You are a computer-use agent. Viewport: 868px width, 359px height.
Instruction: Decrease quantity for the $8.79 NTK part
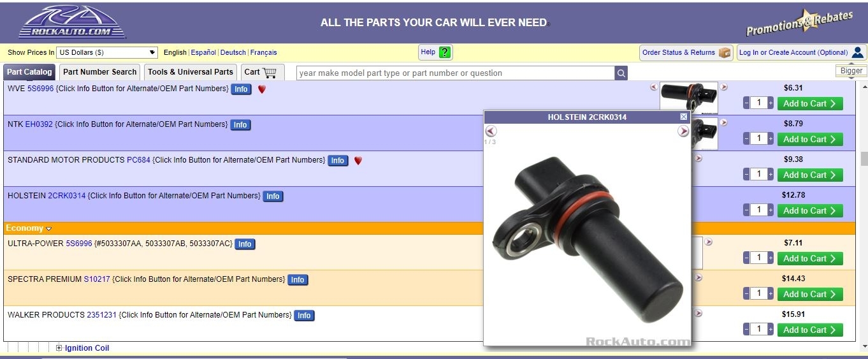pos(747,139)
